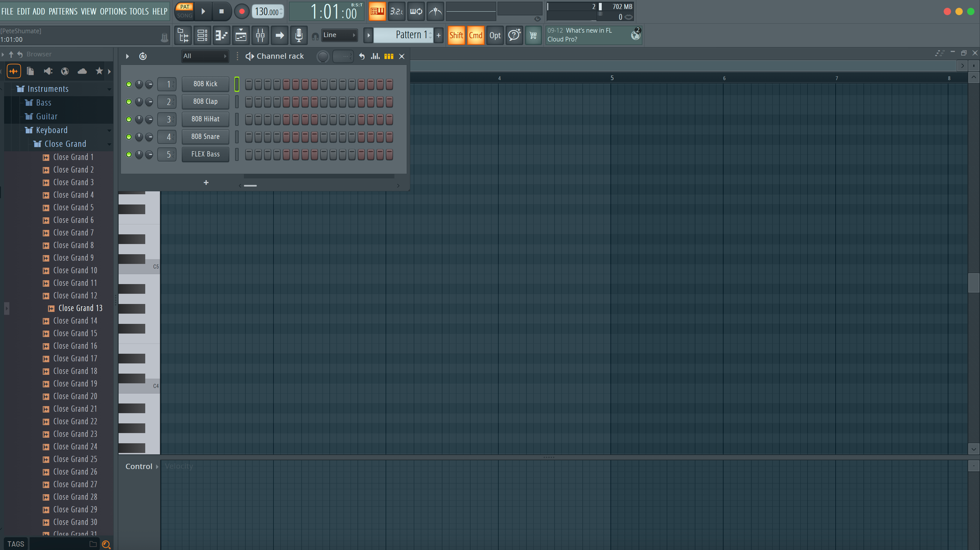The width and height of the screenshot is (980, 550).
Task: Toggle the snap magnet on
Action: click(315, 36)
